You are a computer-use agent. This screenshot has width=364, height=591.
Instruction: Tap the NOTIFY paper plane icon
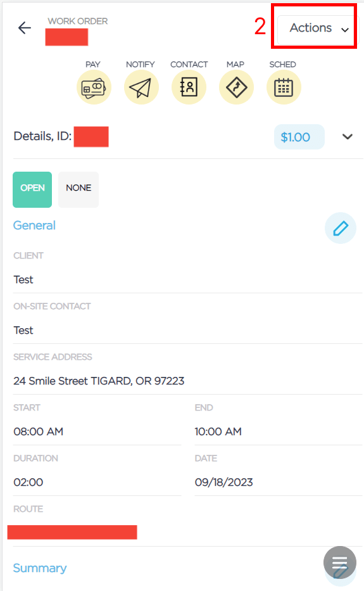[x=141, y=87]
